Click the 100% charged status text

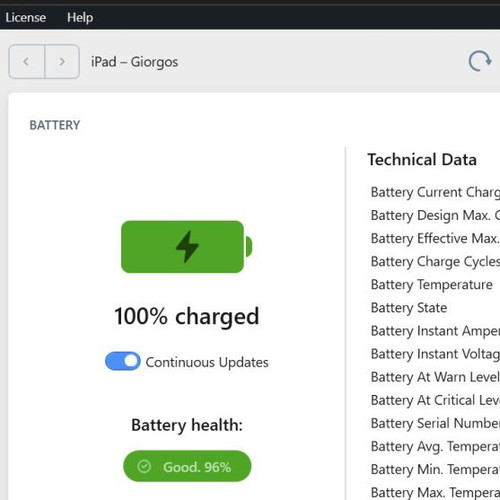[187, 316]
